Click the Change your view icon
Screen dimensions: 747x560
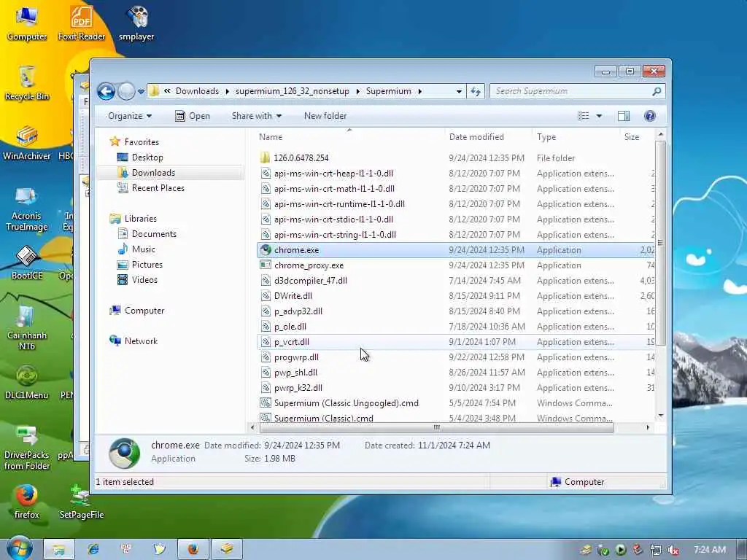click(584, 116)
